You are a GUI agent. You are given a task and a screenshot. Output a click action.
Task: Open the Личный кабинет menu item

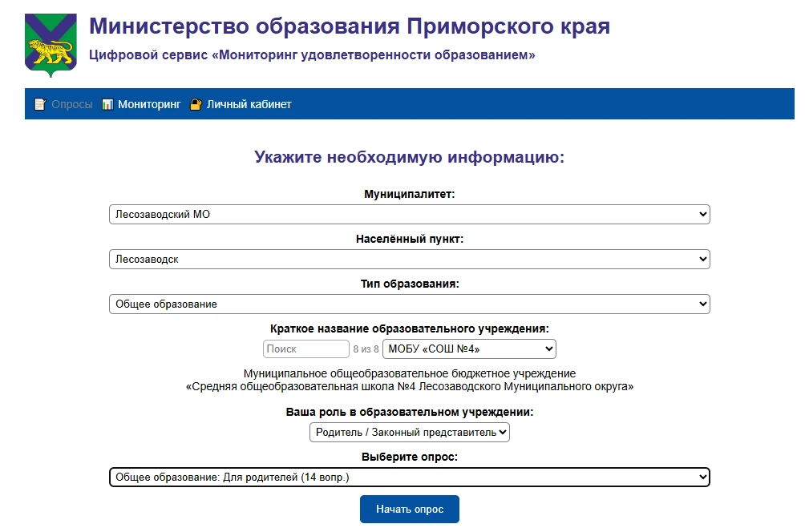[249, 104]
